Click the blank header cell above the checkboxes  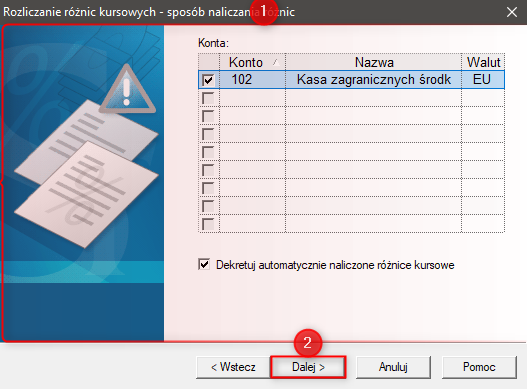pos(209,62)
